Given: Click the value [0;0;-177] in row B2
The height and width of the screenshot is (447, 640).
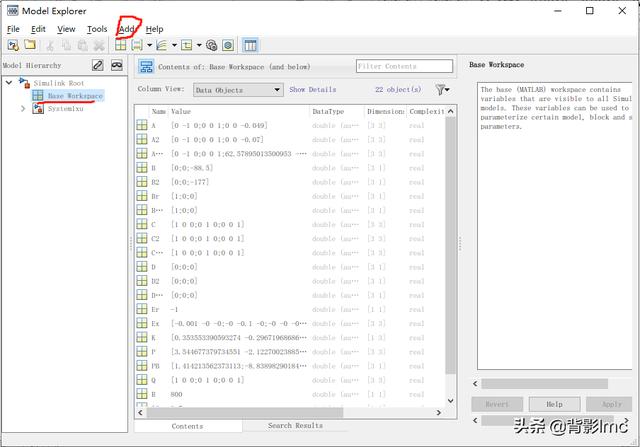Looking at the screenshot, I should tap(190, 182).
